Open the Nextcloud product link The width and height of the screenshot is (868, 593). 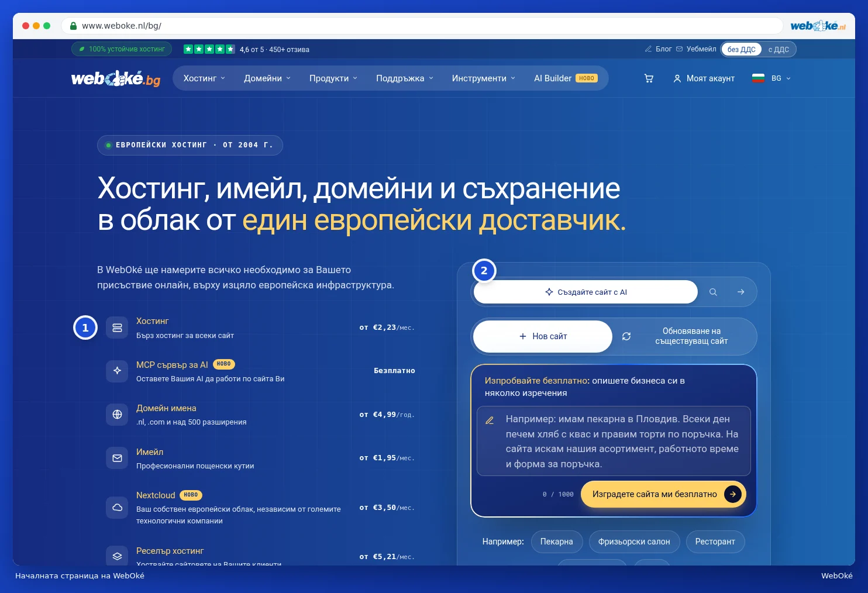[156, 495]
